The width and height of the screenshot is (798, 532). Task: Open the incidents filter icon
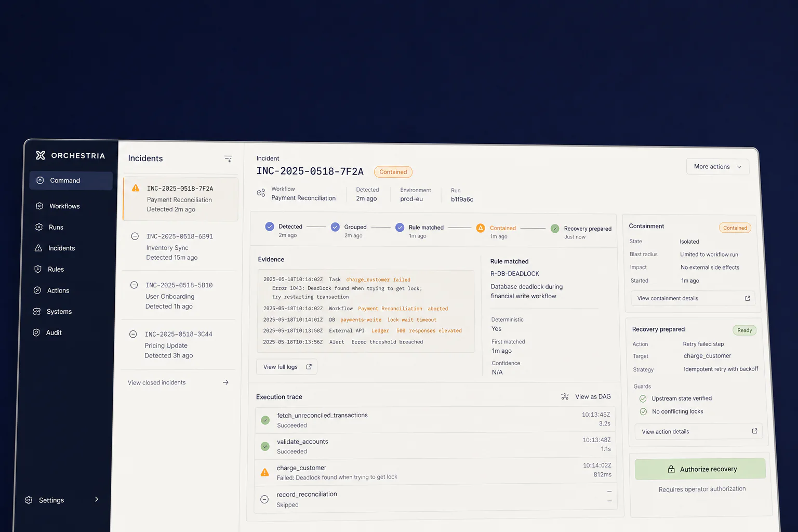228,159
